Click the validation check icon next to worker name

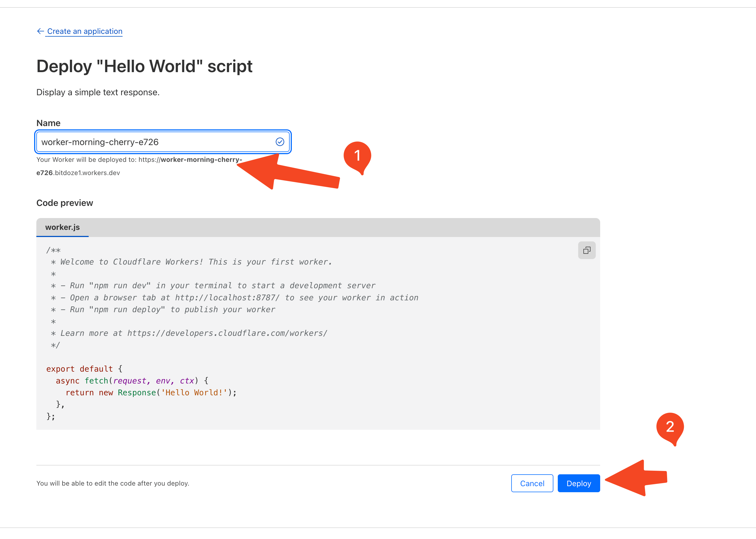tap(280, 142)
